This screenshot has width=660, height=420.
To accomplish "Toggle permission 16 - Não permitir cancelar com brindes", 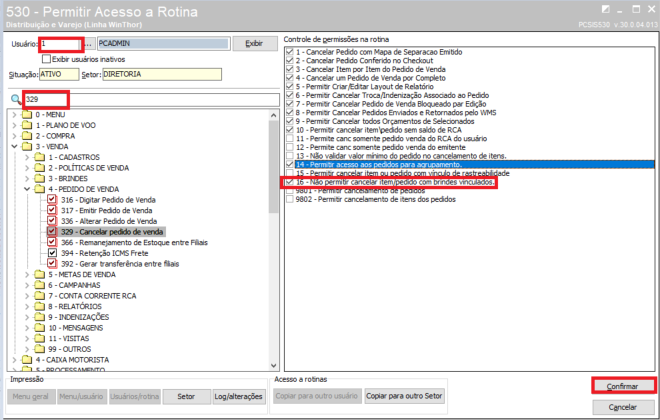I will tap(290, 182).
